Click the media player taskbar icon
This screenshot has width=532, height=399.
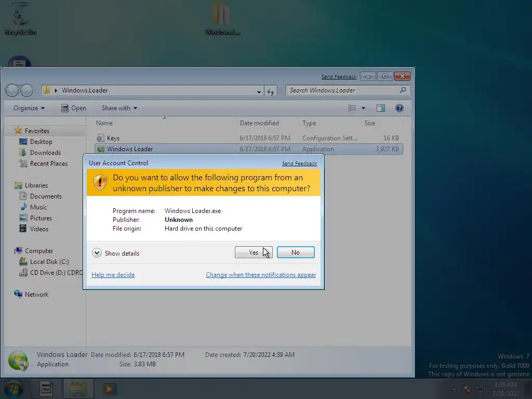[x=110, y=389]
